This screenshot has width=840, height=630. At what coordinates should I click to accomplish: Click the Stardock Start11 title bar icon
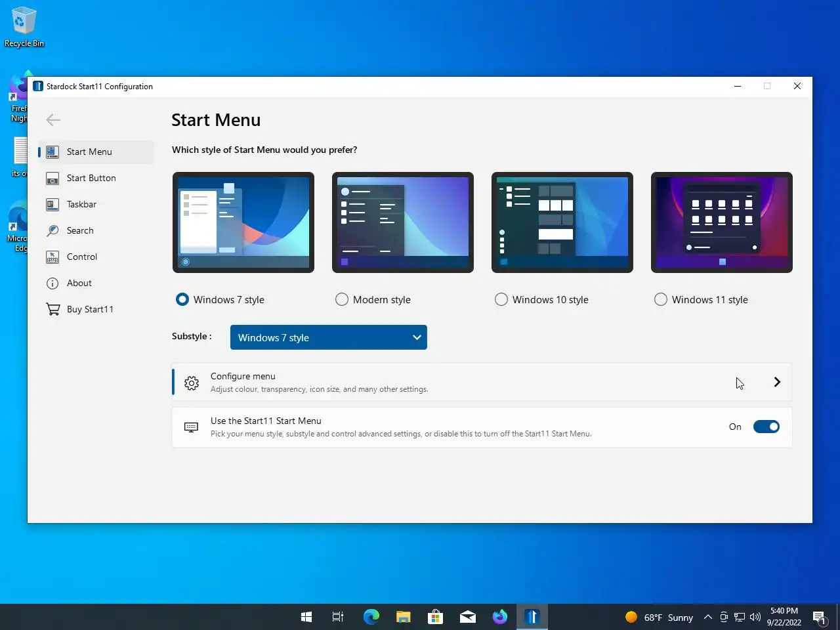click(38, 86)
